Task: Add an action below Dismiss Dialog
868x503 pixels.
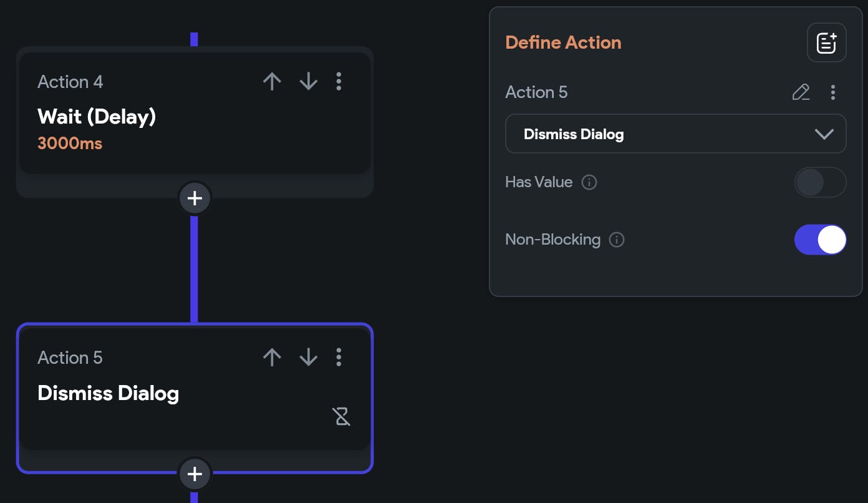Action: (195, 474)
